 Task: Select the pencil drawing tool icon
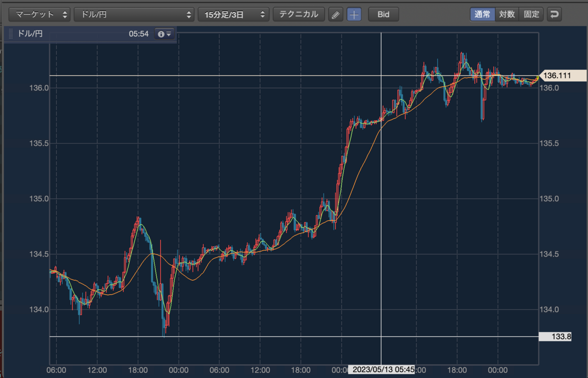(336, 14)
